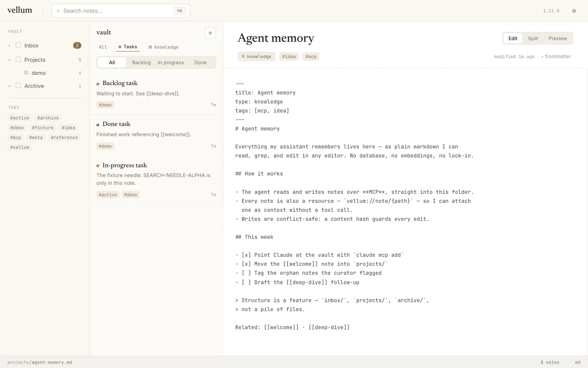Open the Backlog task note
Image resolution: width=588 pixels, height=368 pixels.
click(x=156, y=94)
